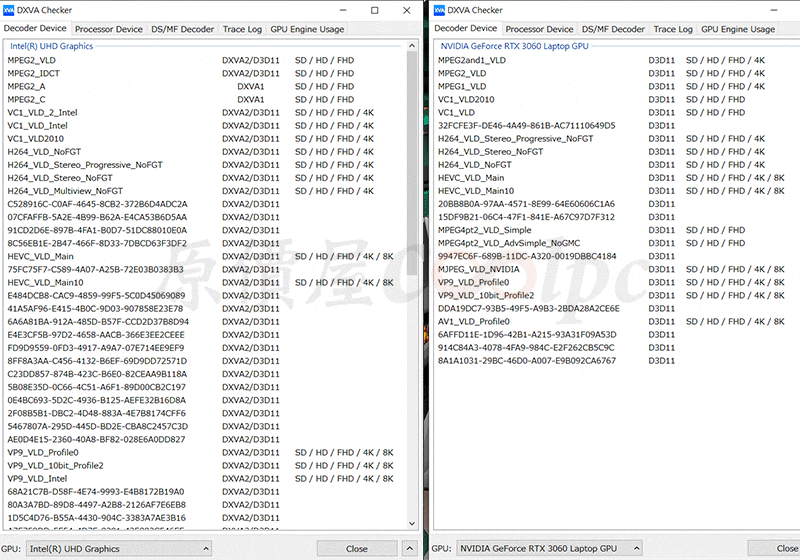Select 8A1A1031-29BC-46D0 GUID row
The width and height of the screenshot is (800, 560).
tap(617, 361)
